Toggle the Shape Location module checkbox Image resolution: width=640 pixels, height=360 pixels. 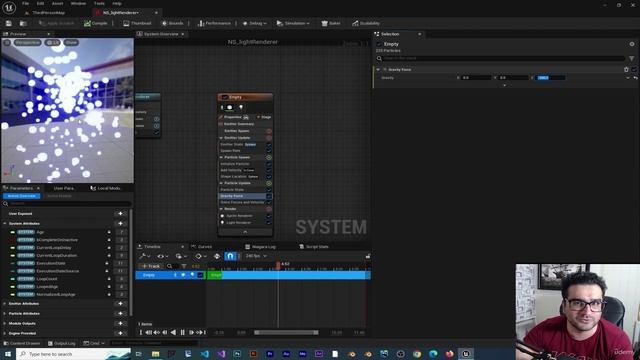[269, 177]
